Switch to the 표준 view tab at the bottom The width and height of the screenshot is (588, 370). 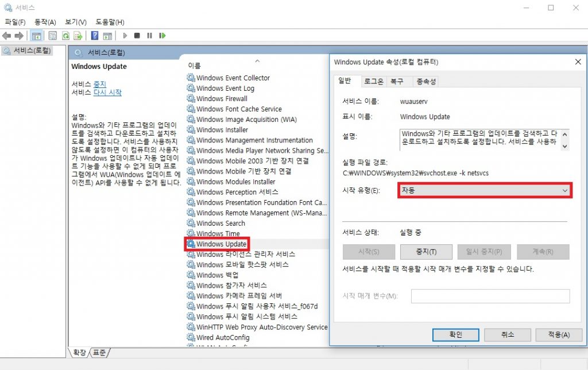click(x=99, y=353)
